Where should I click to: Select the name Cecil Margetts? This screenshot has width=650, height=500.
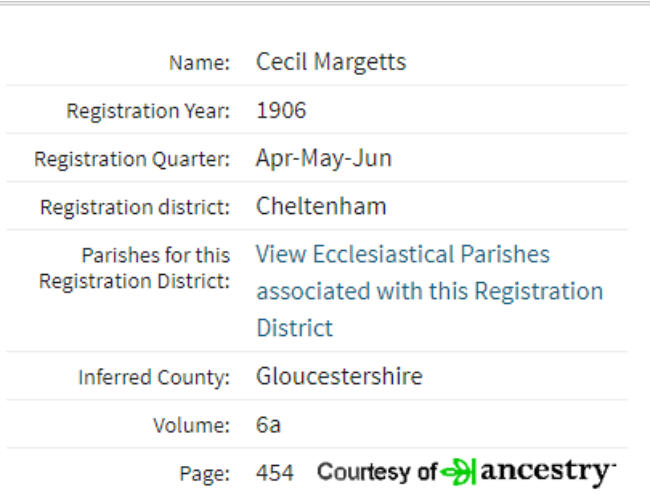[331, 62]
